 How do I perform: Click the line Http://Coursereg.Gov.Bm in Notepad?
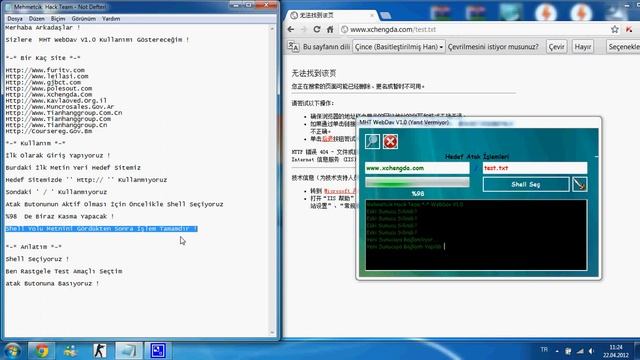coord(49,131)
